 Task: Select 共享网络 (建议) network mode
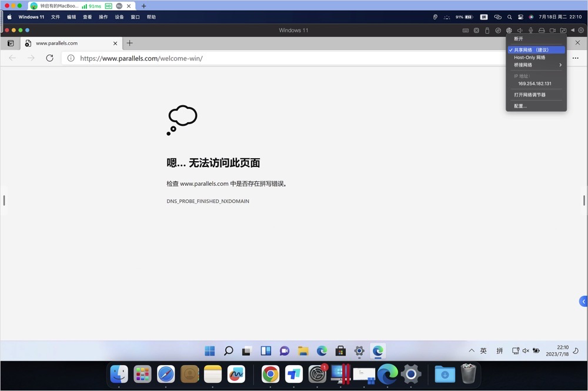click(x=531, y=50)
